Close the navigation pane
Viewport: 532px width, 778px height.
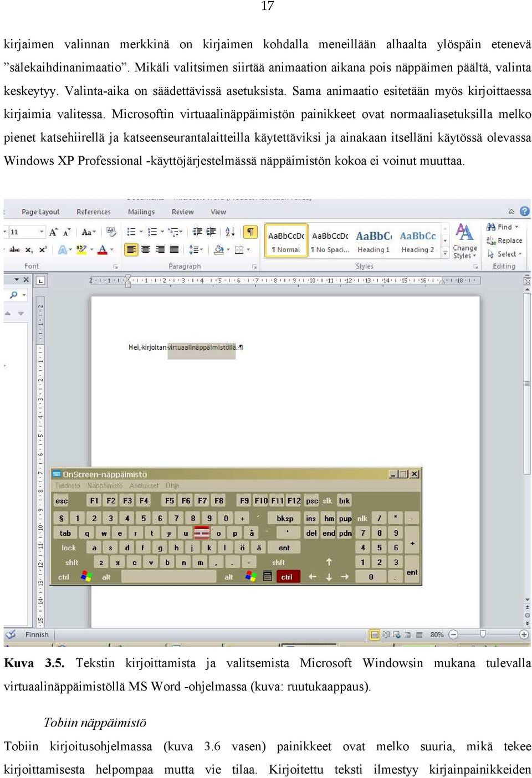(x=25, y=280)
